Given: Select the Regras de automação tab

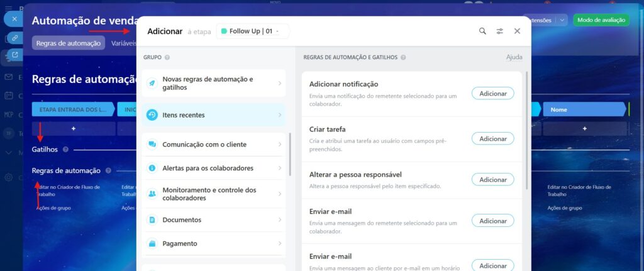Looking at the screenshot, I should [68, 43].
